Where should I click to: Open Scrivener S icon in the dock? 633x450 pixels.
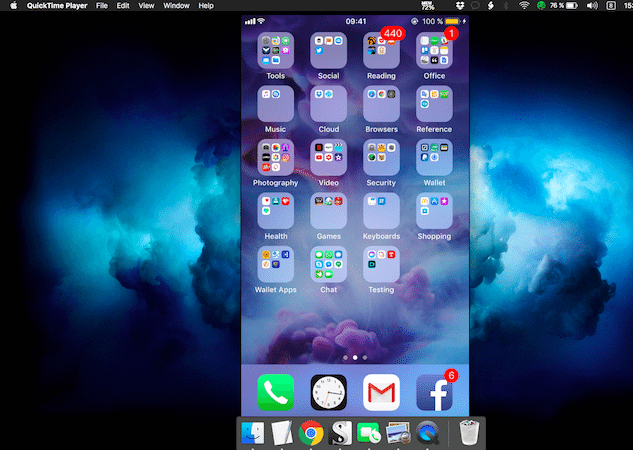point(340,433)
